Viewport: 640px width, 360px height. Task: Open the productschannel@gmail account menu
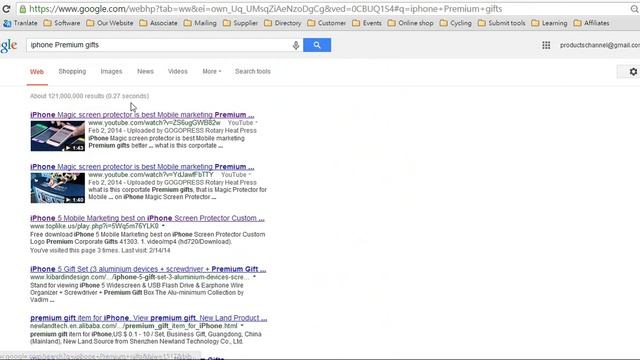point(600,45)
